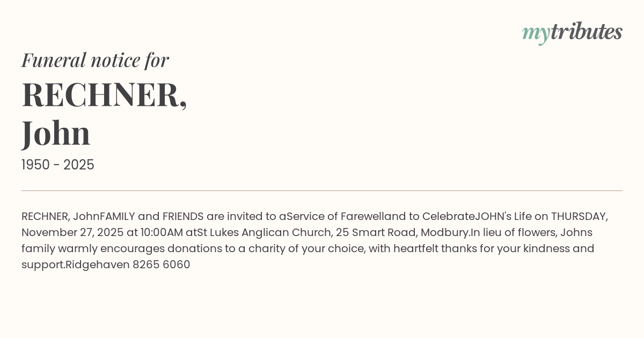Click the Ridgehaven phone number 8265 6060
The height and width of the screenshot is (338, 644).
coord(161,265)
